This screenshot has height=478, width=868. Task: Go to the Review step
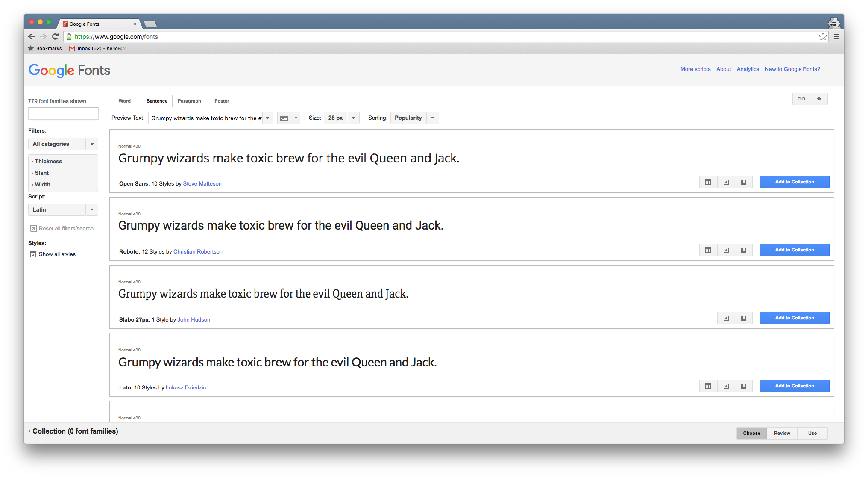782,433
